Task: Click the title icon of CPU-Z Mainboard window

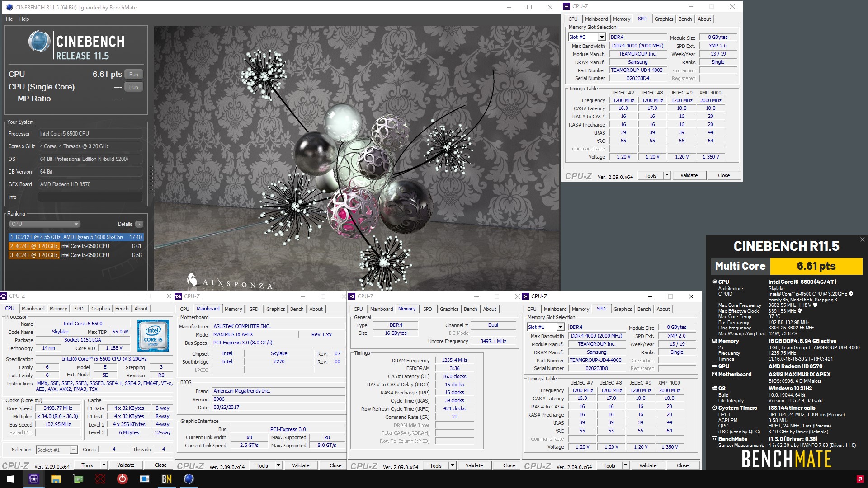Action: point(179,296)
